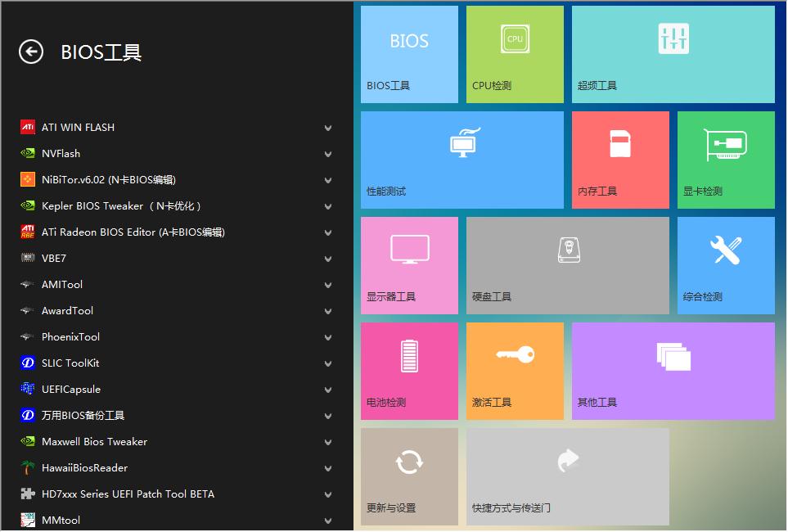This screenshot has width=788, height=532.
Task: Open the 显示器工具 monitor tile
Action: [409, 265]
